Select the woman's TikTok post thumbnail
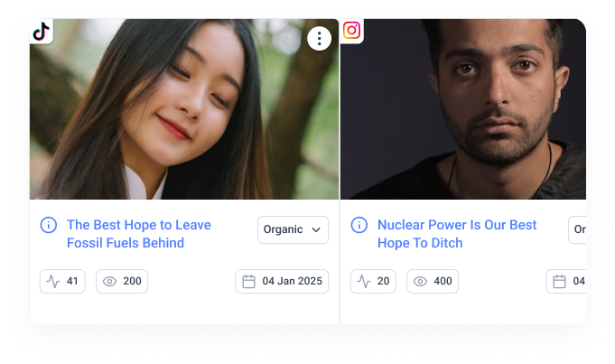Viewport: 615px width, 364px height. tap(184, 109)
